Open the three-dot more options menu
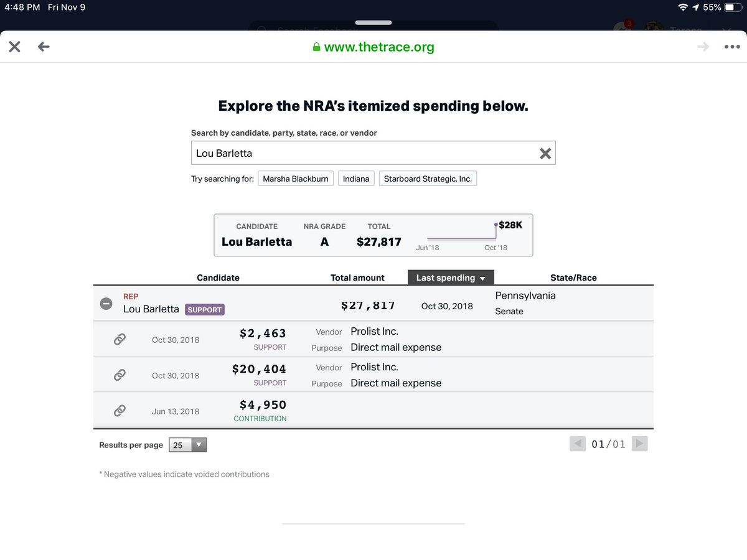The image size is (747, 560). 732,47
